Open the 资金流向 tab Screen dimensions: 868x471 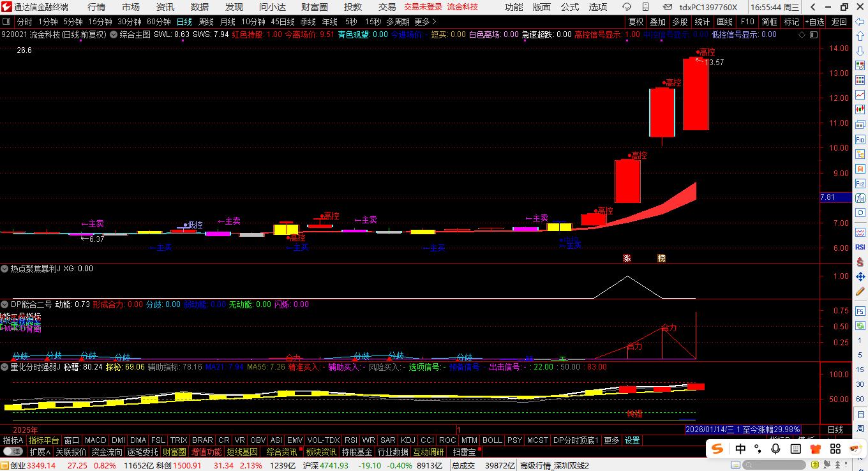coord(107,451)
